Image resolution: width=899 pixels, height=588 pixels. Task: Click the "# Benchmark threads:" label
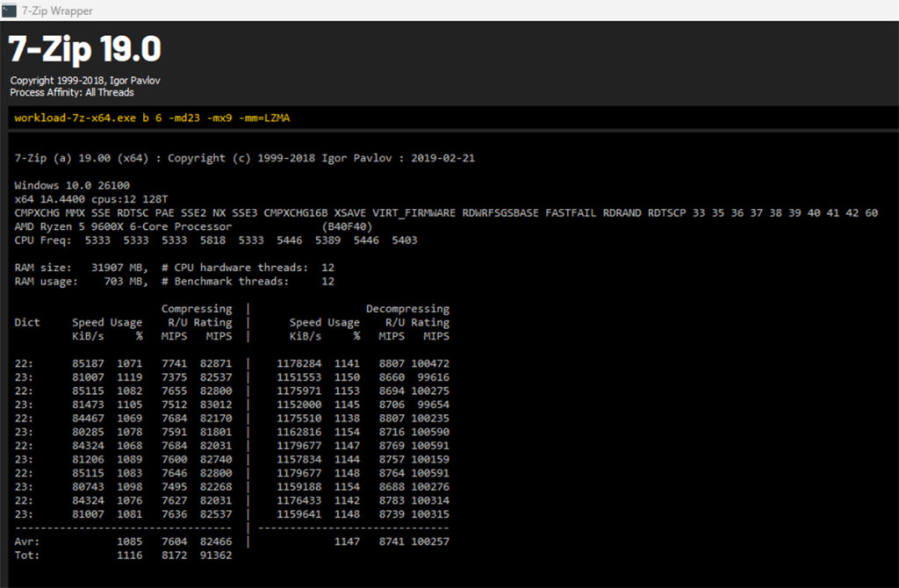(x=226, y=282)
